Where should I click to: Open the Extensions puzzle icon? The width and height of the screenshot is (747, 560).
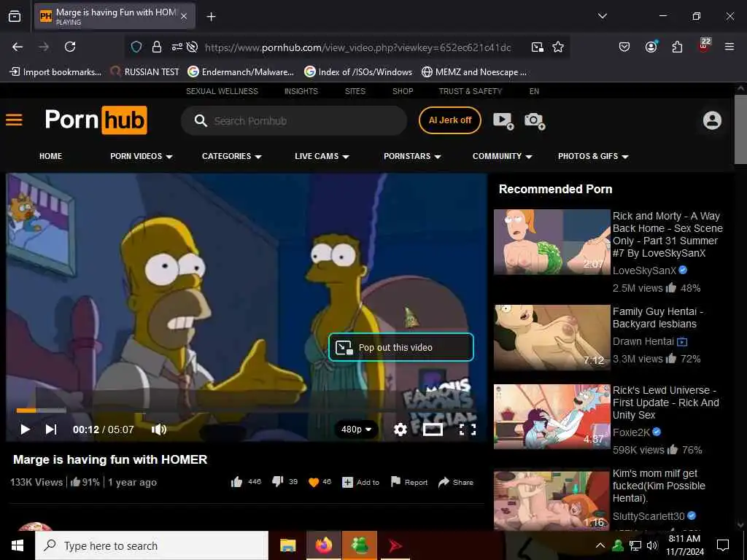tap(677, 47)
